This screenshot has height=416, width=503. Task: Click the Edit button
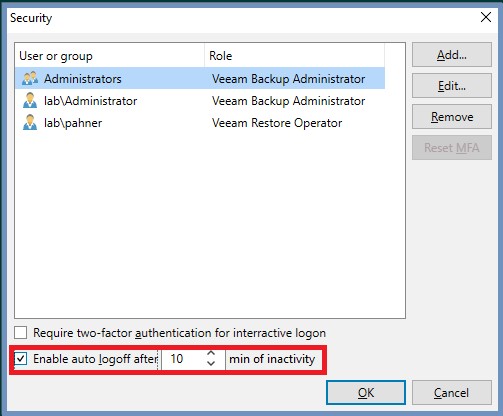(452, 86)
